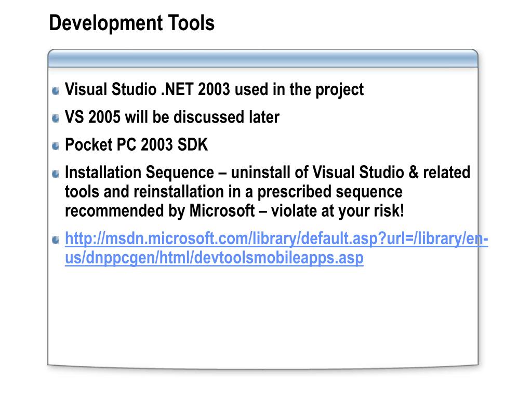Select the 'Visual Studio .NET 2003 used in the project' line

[214, 90]
